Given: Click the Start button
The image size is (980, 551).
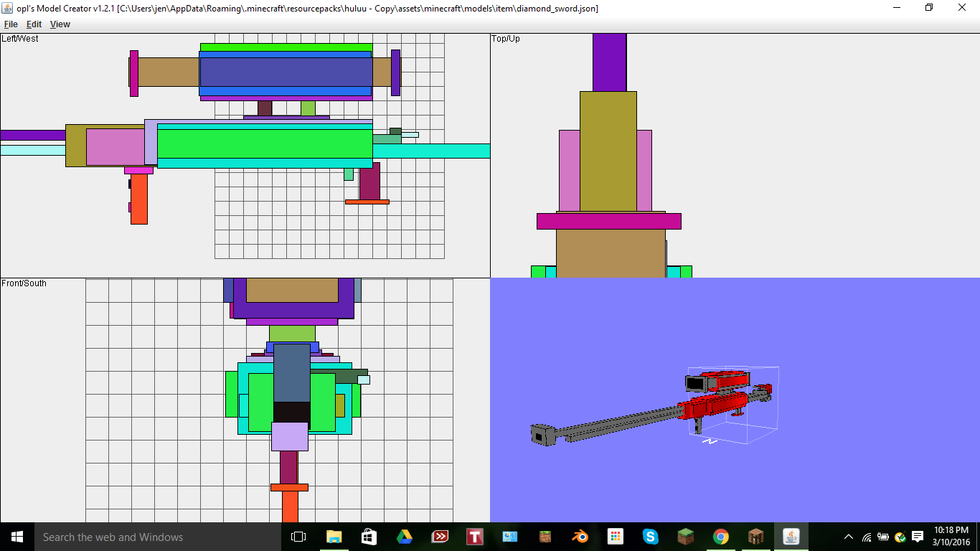Looking at the screenshot, I should click(x=15, y=537).
